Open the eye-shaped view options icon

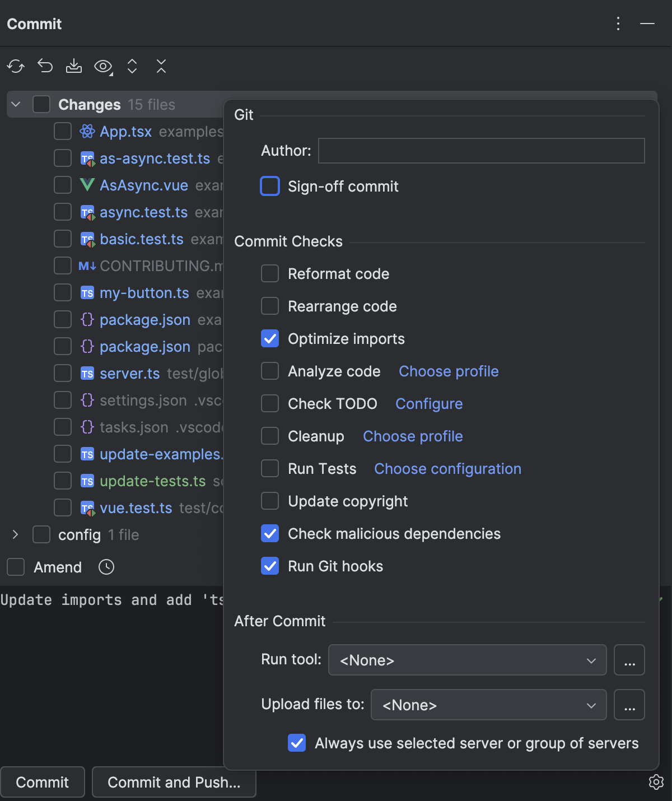pyautogui.click(x=102, y=66)
